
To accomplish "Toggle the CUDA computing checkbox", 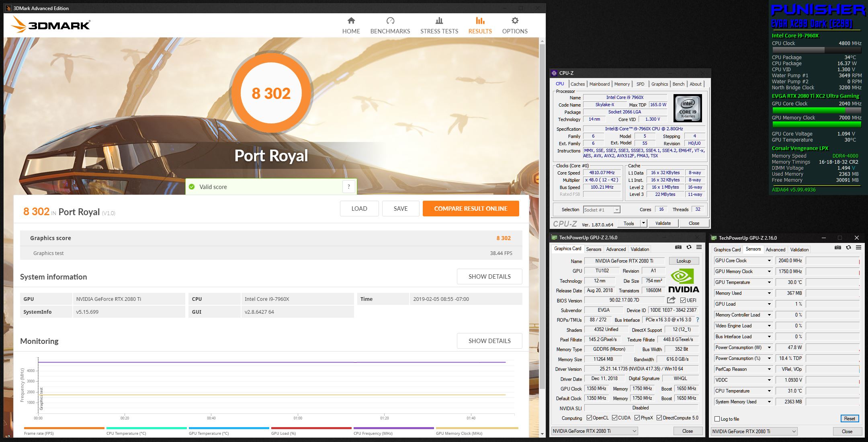I will [614, 418].
